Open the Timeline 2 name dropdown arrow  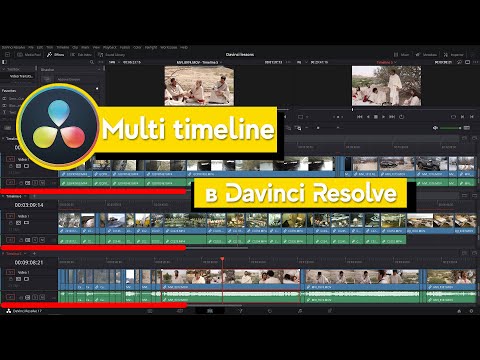click(x=24, y=196)
